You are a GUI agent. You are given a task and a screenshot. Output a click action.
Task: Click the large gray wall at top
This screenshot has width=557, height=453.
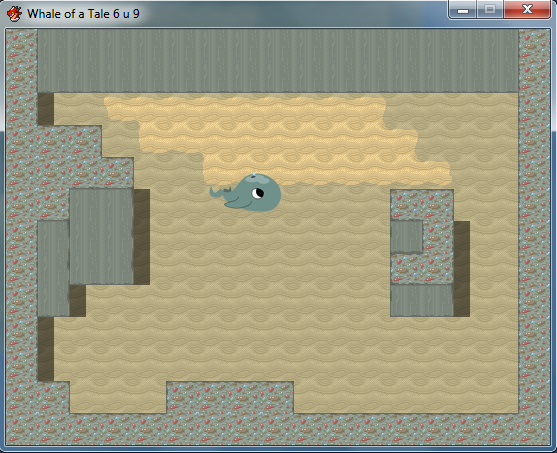click(x=278, y=61)
